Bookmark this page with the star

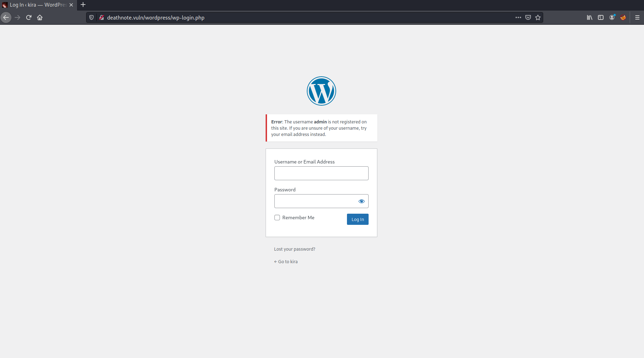[x=538, y=17]
